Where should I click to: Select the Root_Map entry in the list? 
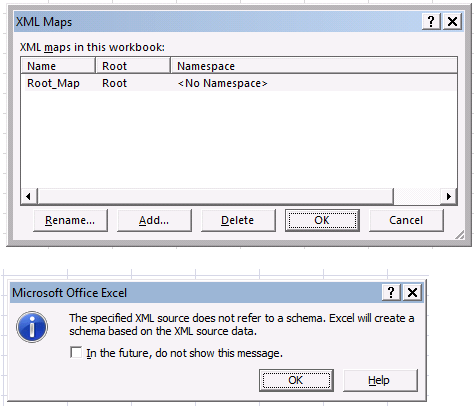click(239, 83)
